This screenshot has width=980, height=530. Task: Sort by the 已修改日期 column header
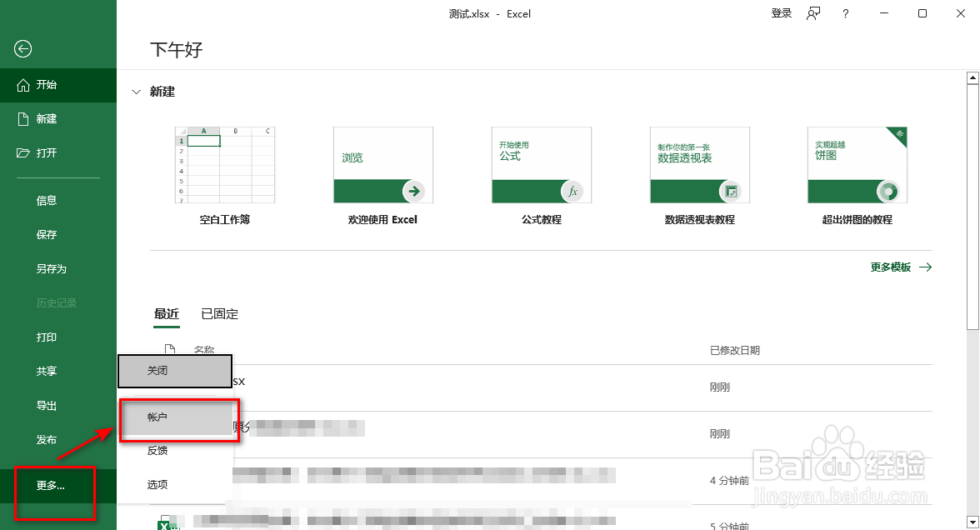coord(735,351)
